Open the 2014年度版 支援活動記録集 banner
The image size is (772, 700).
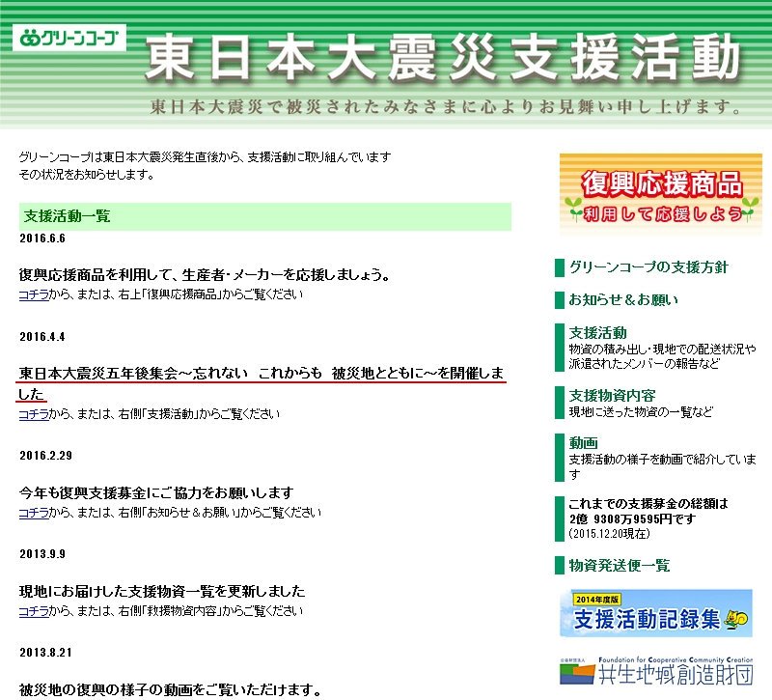(656, 613)
